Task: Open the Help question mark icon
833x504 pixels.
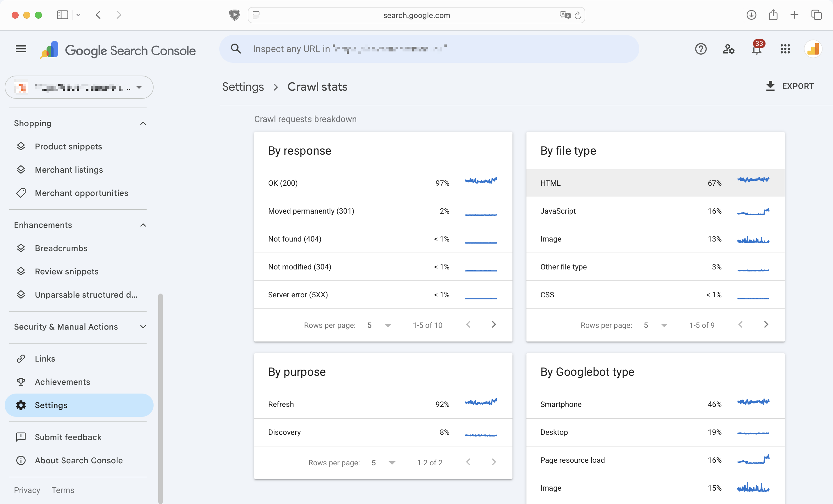Action: click(x=700, y=49)
